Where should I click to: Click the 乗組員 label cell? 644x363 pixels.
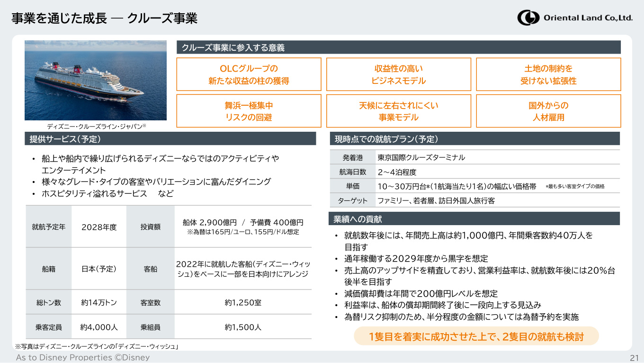tap(151, 327)
